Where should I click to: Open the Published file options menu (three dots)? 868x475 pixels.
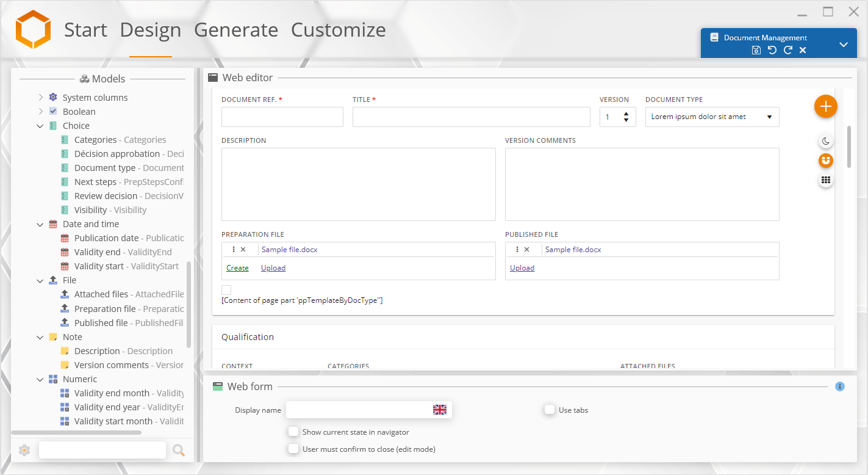click(517, 250)
